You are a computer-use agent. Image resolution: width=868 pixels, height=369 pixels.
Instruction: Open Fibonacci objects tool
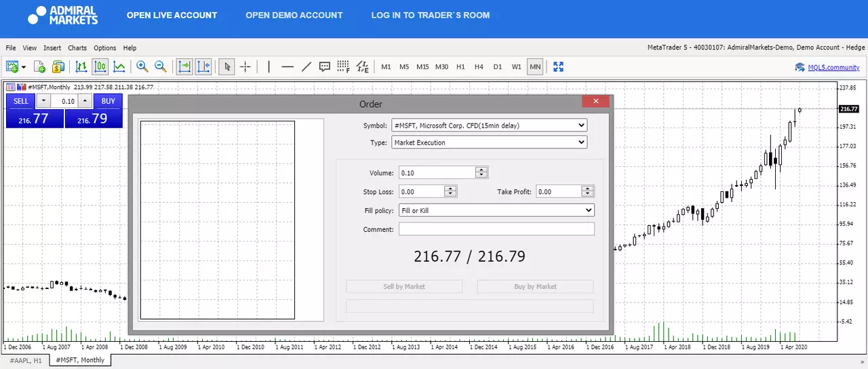343,66
